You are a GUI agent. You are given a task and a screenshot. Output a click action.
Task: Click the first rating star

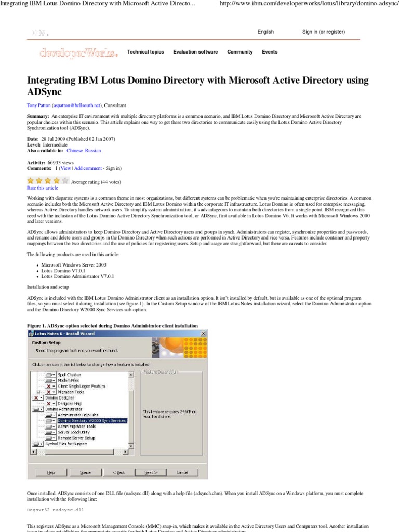(x=31, y=180)
